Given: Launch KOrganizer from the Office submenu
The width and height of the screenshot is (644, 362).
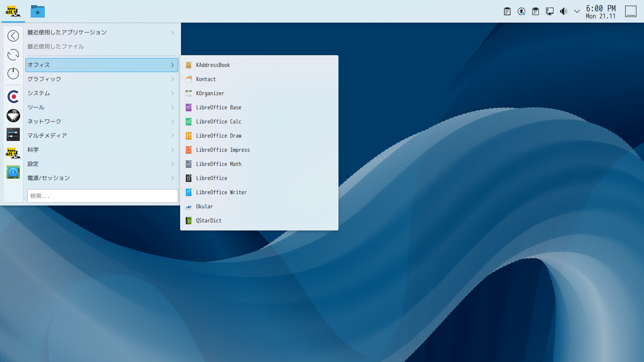Looking at the screenshot, I should pyautogui.click(x=259, y=93).
